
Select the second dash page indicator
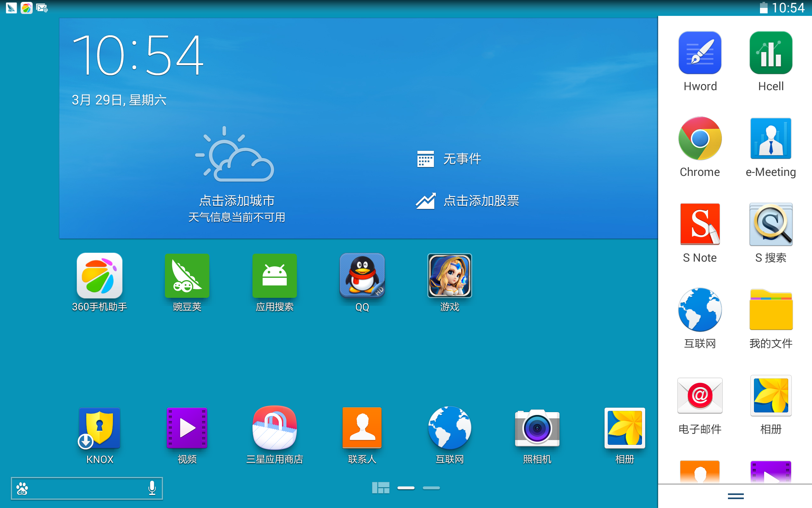pos(431,488)
